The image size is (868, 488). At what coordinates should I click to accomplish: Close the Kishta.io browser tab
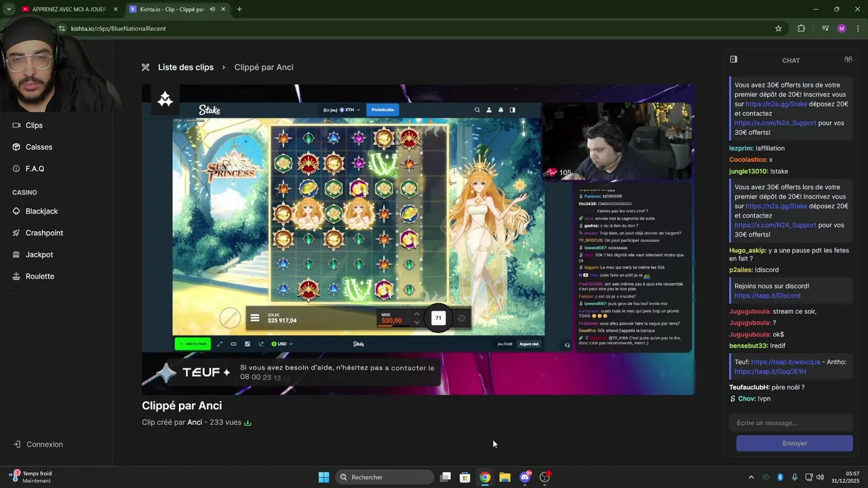(223, 9)
